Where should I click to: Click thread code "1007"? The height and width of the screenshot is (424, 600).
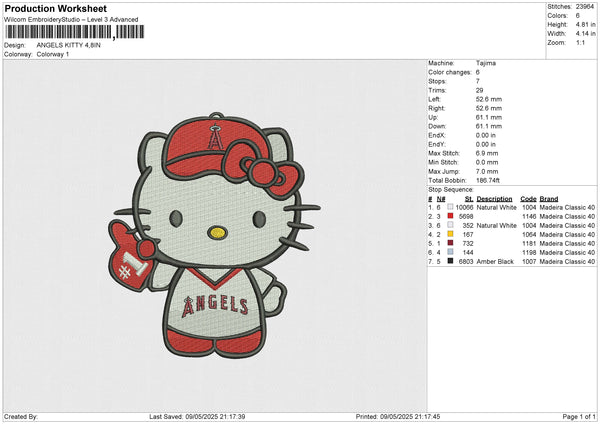529,262
